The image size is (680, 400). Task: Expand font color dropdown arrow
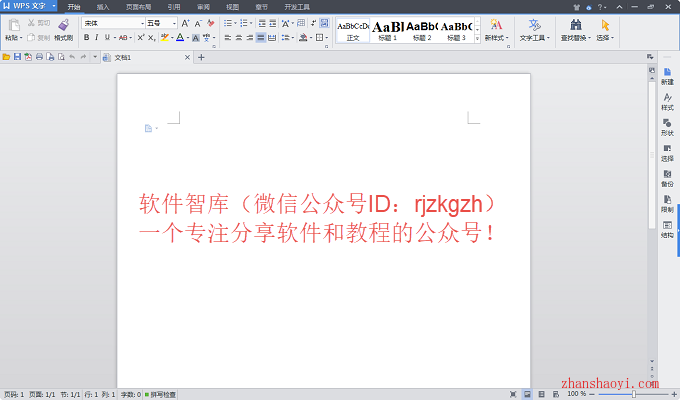click(x=187, y=38)
